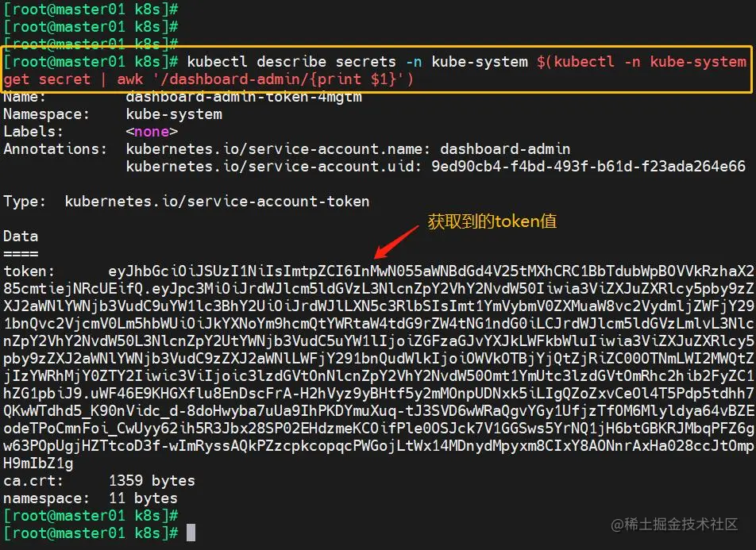756x550 pixels.
Task: Click the Type kubernetes.io/service-account-token line
Action: click(x=186, y=202)
